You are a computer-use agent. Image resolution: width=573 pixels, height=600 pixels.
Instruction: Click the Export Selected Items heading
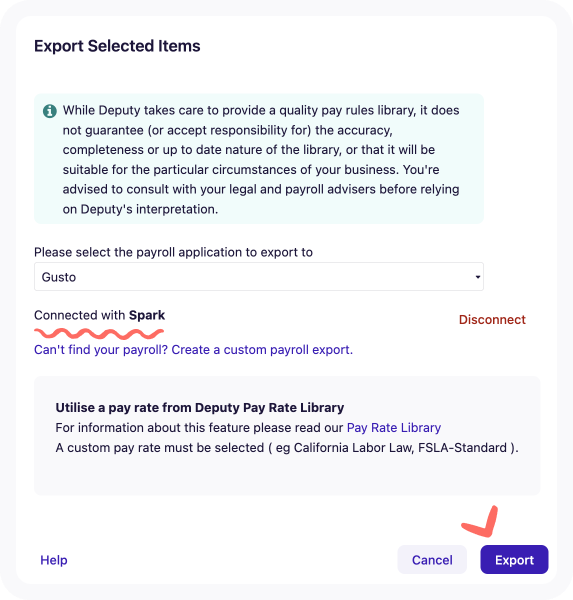(x=117, y=46)
